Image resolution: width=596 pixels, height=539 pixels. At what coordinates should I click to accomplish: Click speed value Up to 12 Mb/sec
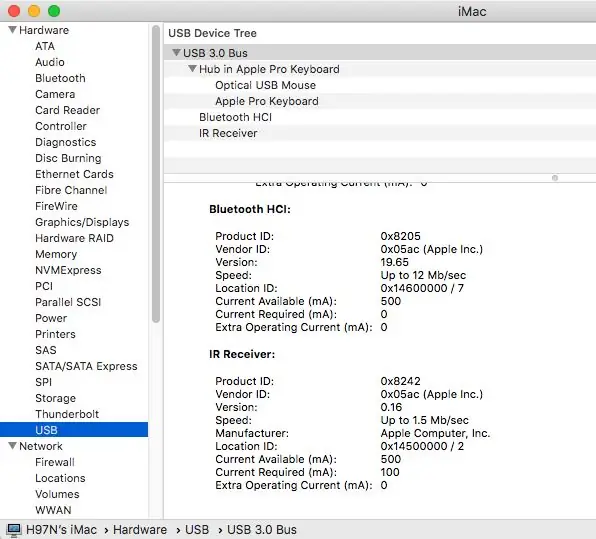pyautogui.click(x=423, y=275)
